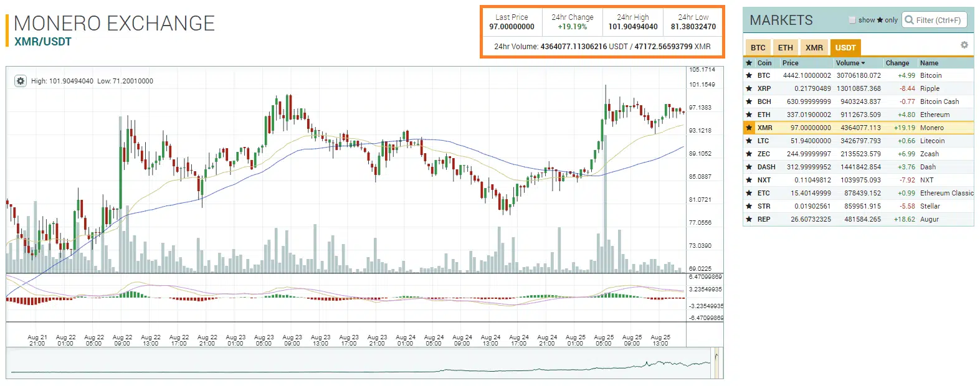Image resolution: width=980 pixels, height=386 pixels.
Task: Click the chart range slider handle
Action: coord(716,364)
